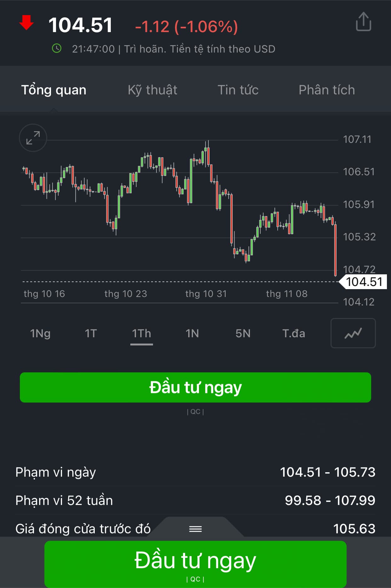Viewport: 391px width, 588px height.
Task: Open the Phân tích tab
Action: click(326, 90)
